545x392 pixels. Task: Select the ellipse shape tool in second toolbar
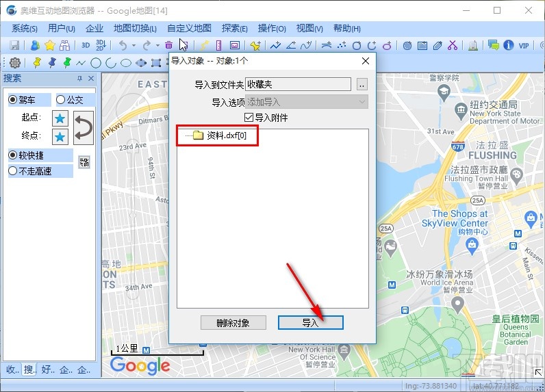pos(126,63)
